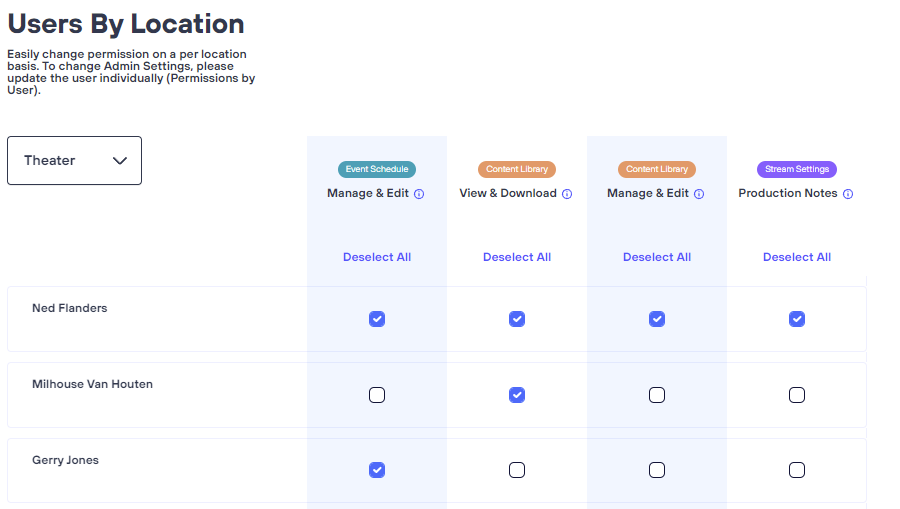
Task: Deselect All for Content Library Manage & Edit
Action: pos(657,257)
